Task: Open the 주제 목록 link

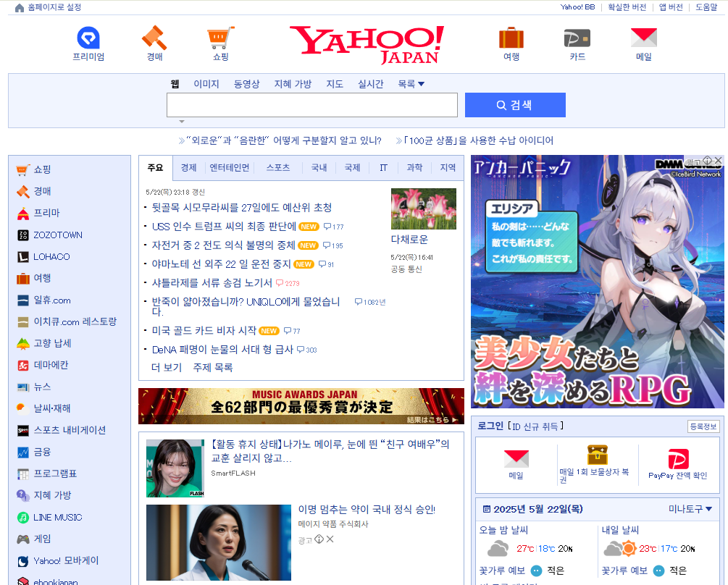Action: (x=213, y=367)
